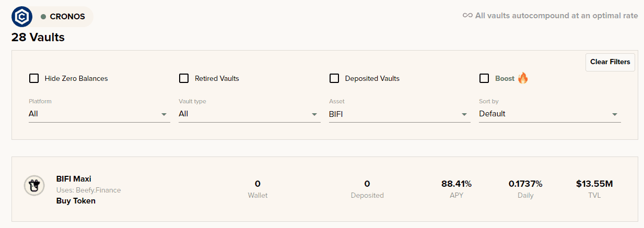Click the BIFI Maxi cow vault icon
The width and height of the screenshot is (644, 228).
pyautogui.click(x=34, y=185)
